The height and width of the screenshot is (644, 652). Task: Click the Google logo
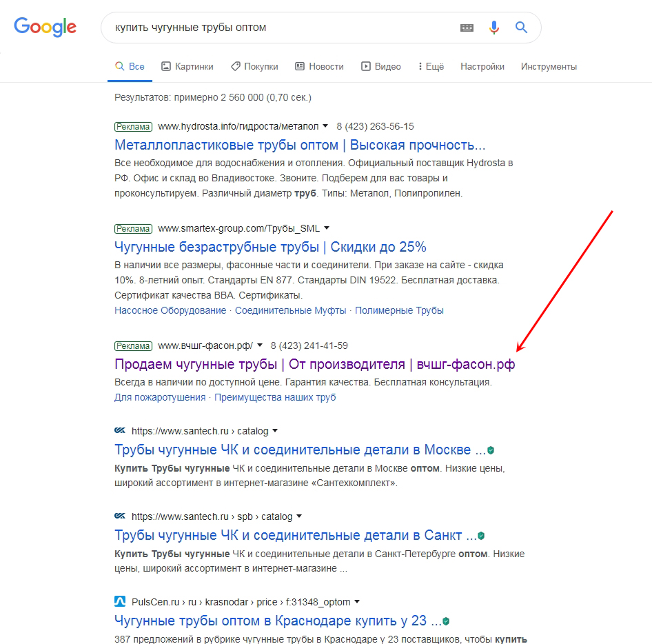pos(45,27)
